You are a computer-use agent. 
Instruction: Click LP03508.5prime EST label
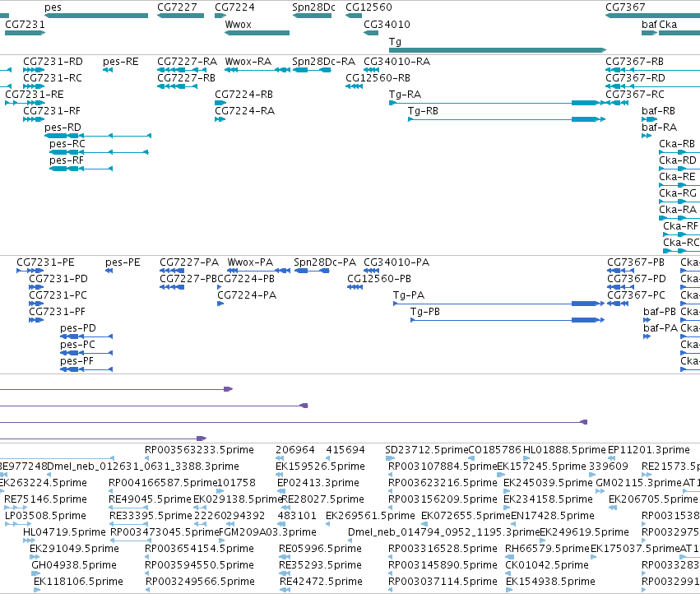click(45, 516)
